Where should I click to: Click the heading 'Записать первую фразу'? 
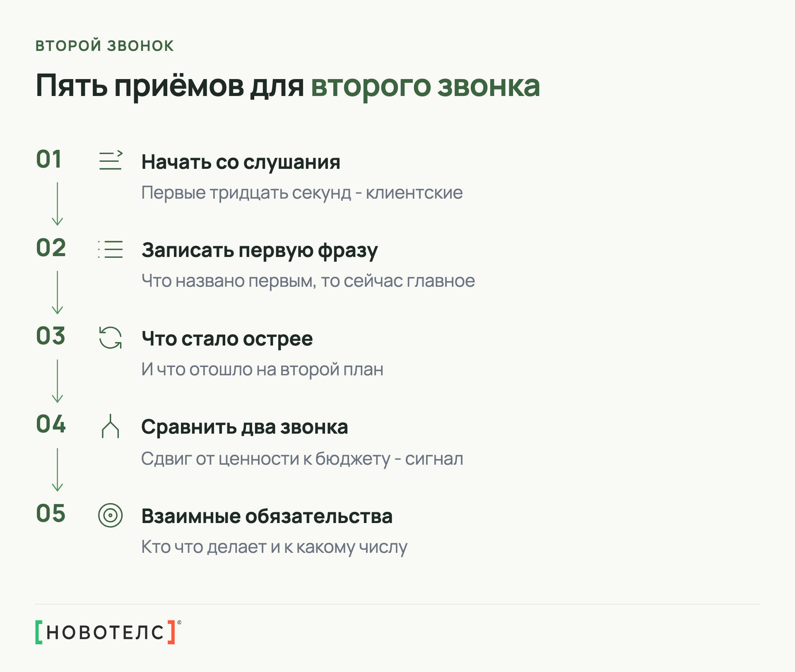[x=260, y=251]
